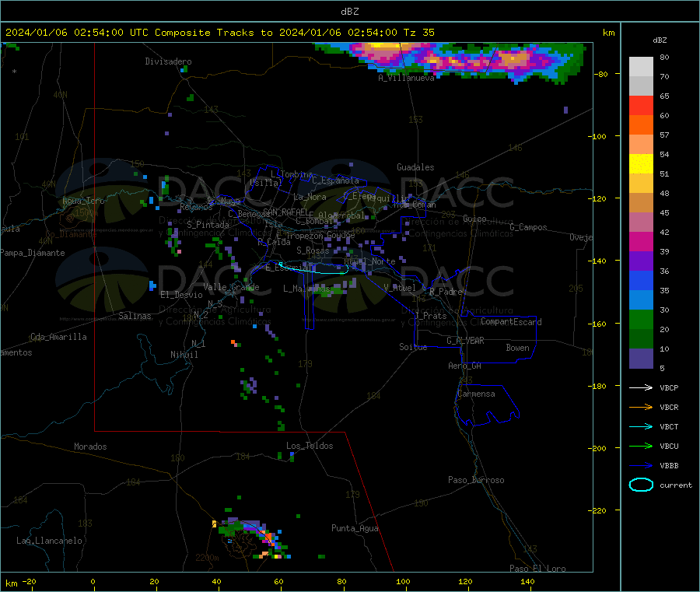Click the 'Cda_Amarilla' map label
This screenshot has height=592, width=700.
point(58,337)
